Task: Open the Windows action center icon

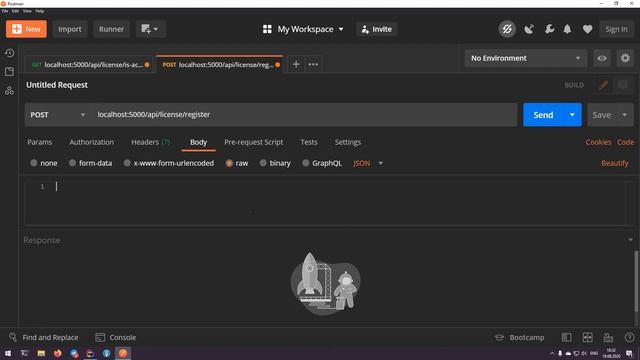Action: (x=629, y=353)
